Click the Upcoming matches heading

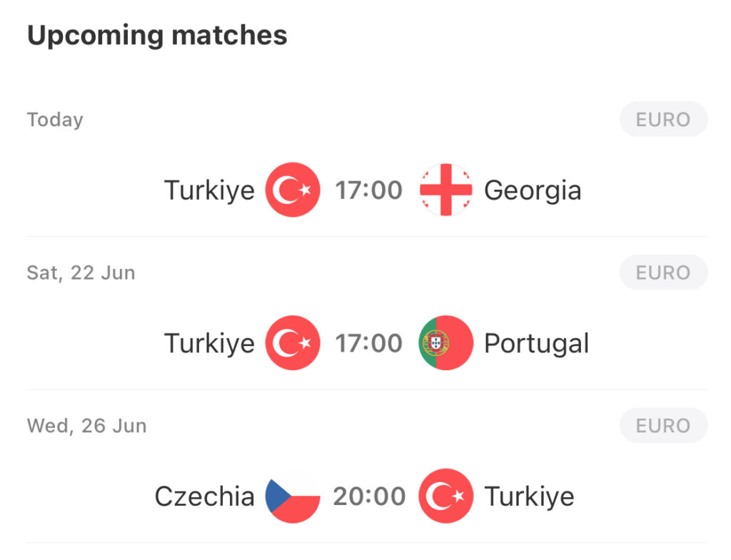tap(157, 36)
